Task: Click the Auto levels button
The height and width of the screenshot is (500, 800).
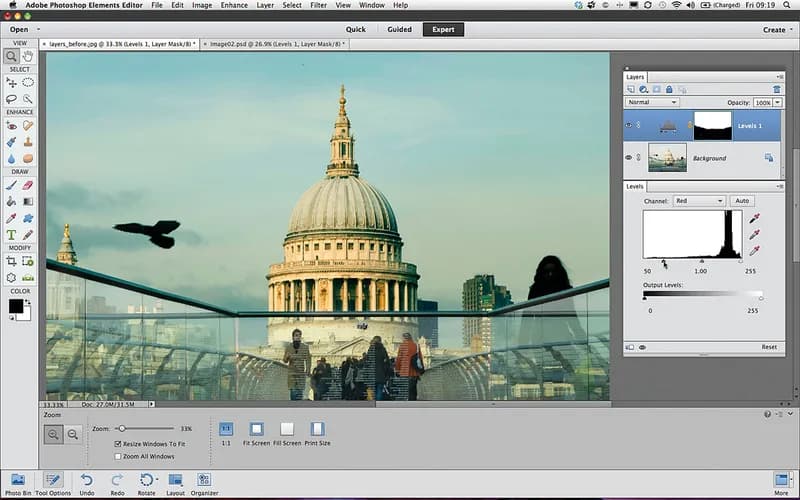Action: coord(741,201)
